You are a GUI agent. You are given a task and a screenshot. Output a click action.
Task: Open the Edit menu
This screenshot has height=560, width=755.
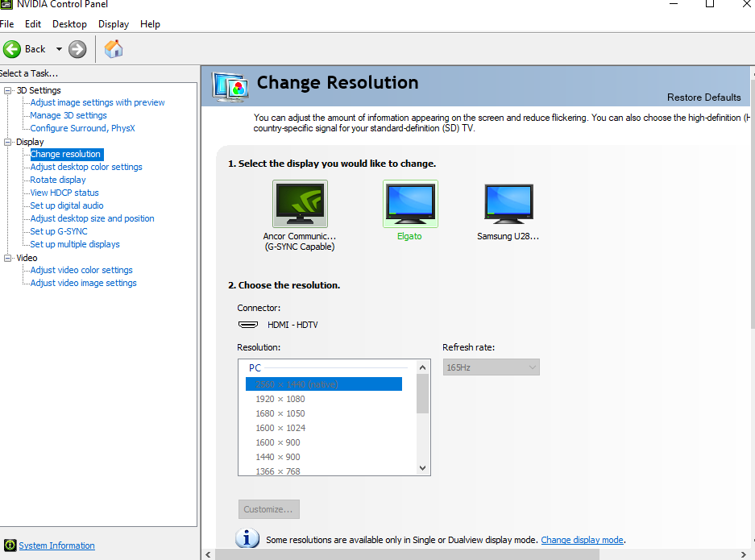click(x=33, y=24)
